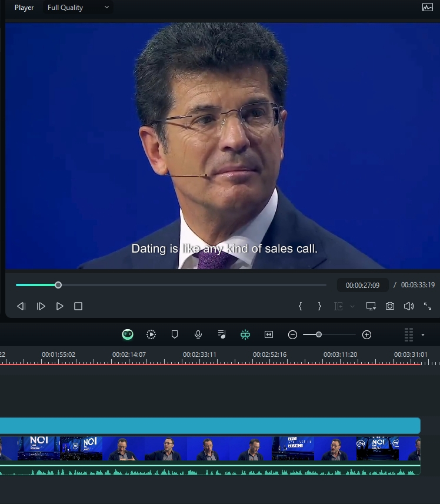Expand the arrow beside insert icon
Viewport: 440px width, 504px height.
coord(352,306)
